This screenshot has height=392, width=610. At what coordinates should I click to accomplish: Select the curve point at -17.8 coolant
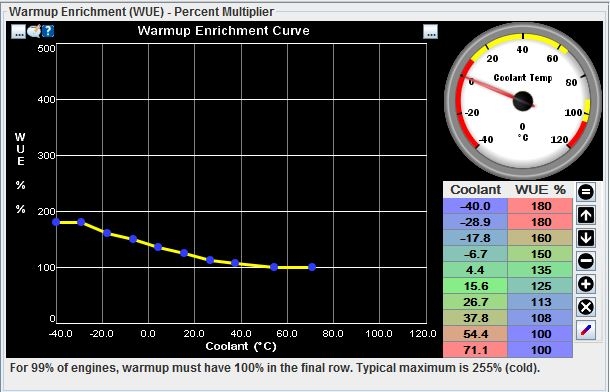[x=107, y=233]
